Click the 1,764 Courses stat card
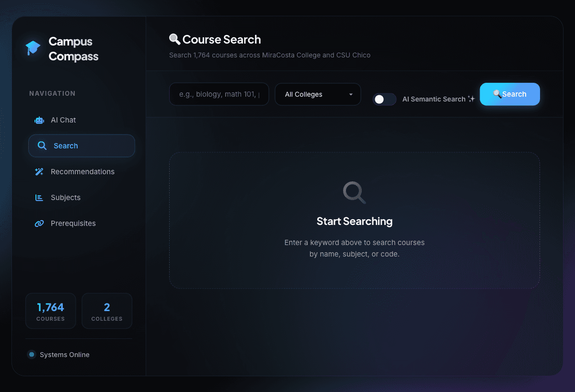The height and width of the screenshot is (392, 575). 50,311
